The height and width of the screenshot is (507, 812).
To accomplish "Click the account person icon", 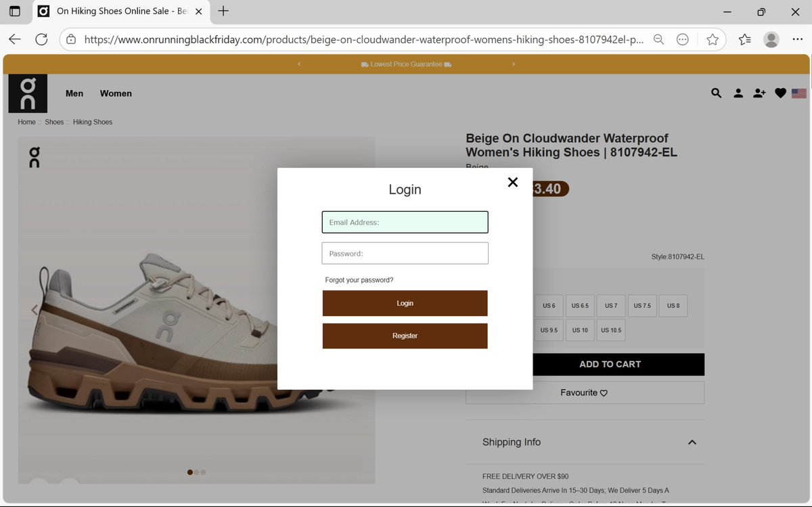I will (x=738, y=93).
